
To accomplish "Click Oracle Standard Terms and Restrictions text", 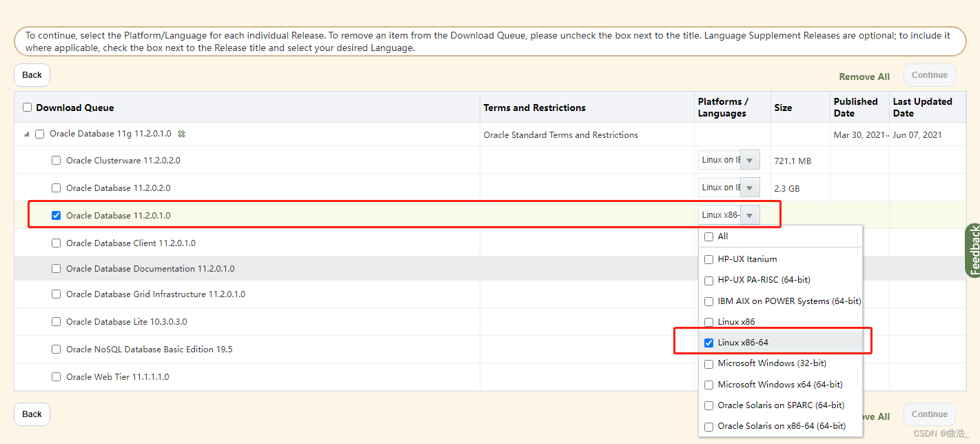I will click(561, 135).
